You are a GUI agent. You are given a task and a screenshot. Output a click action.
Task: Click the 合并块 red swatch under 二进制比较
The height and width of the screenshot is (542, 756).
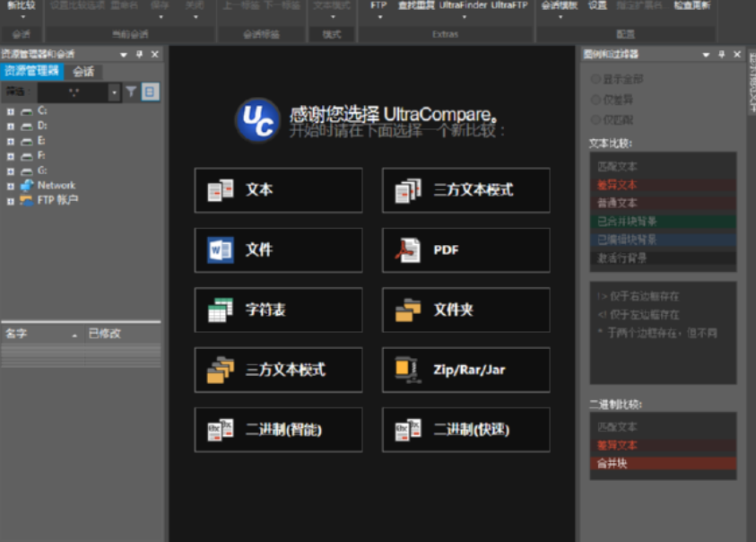click(663, 464)
